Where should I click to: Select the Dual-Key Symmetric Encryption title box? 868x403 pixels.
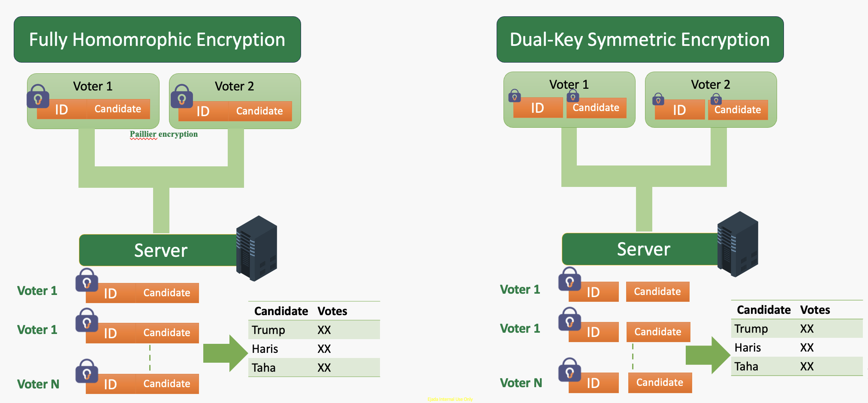pos(640,39)
